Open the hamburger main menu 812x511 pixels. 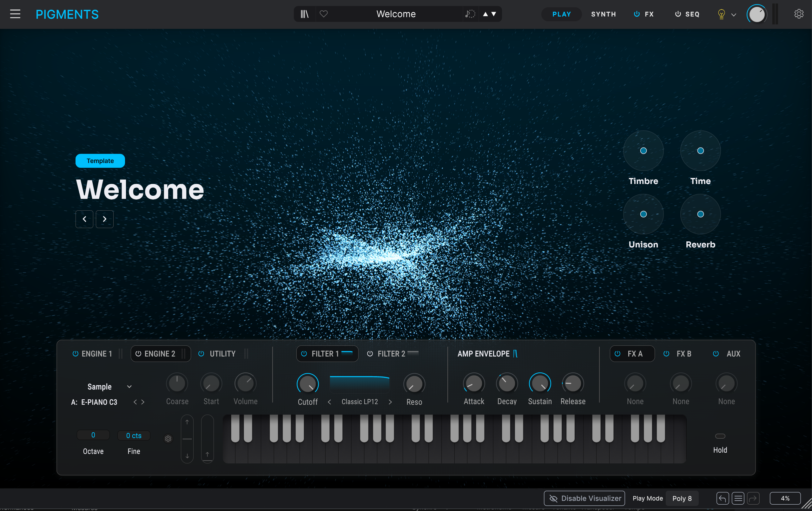[15, 14]
